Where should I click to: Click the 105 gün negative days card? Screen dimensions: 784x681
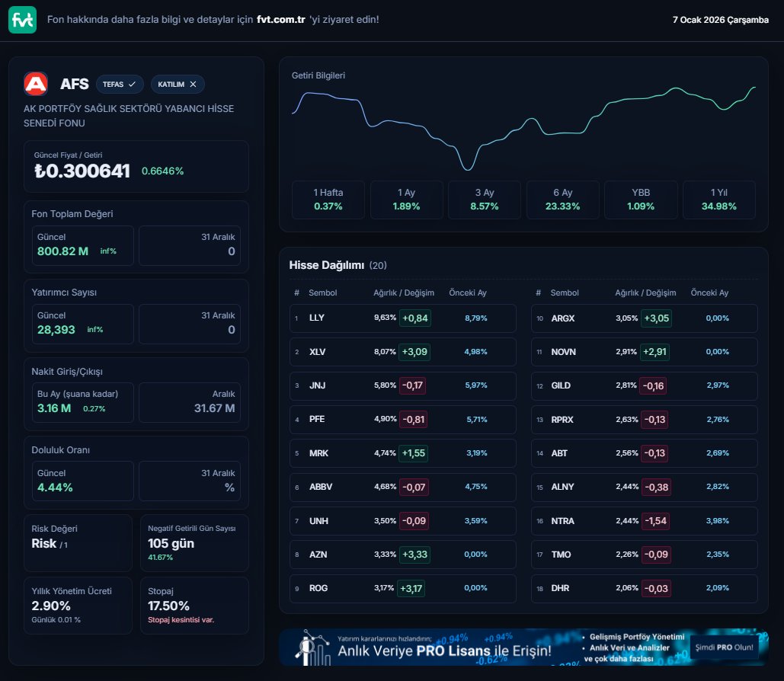194,543
